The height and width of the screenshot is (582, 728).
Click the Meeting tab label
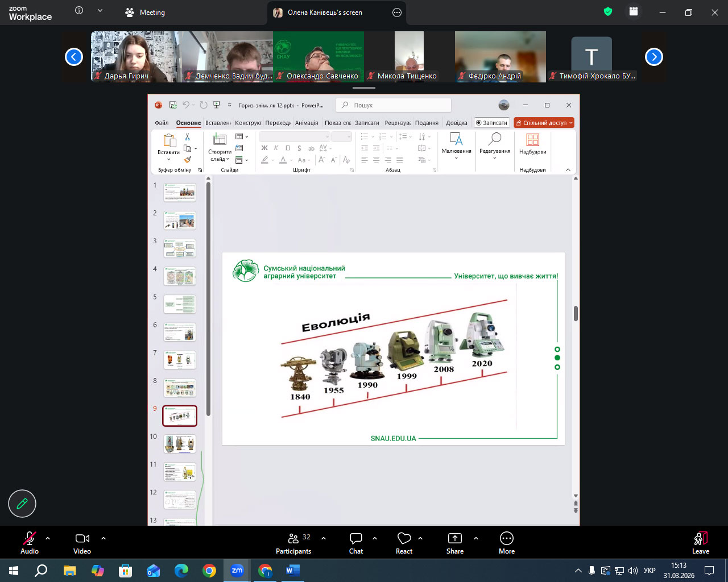pos(152,13)
